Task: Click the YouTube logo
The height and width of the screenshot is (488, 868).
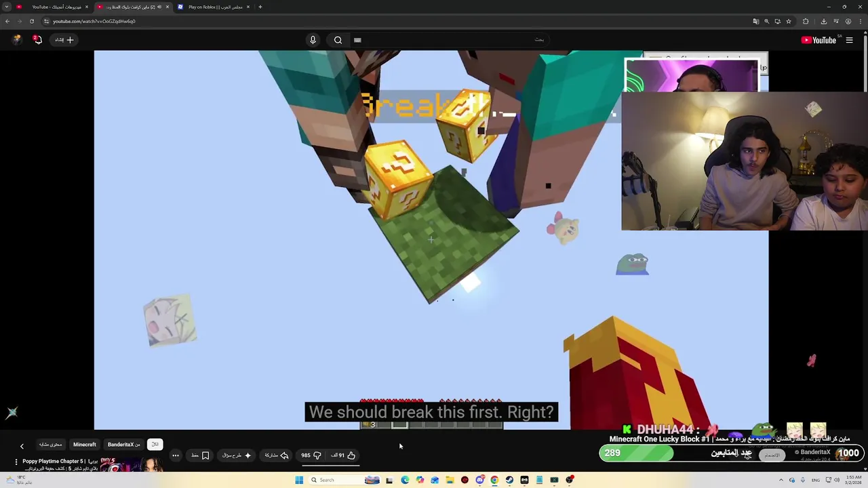Action: (x=818, y=40)
